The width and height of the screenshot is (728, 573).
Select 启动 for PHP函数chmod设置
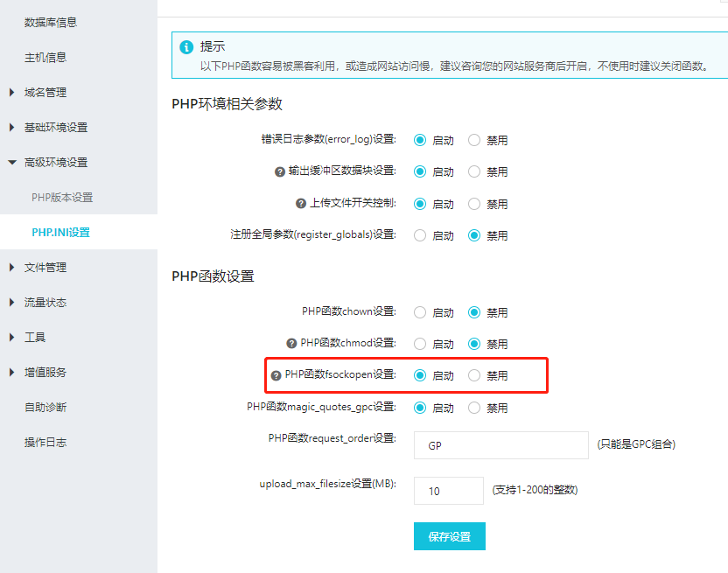point(420,344)
